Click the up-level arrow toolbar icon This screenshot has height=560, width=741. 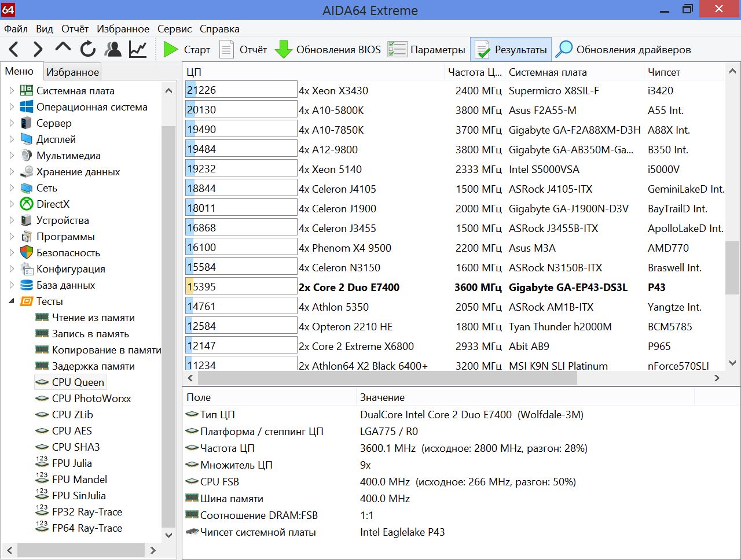[63, 49]
